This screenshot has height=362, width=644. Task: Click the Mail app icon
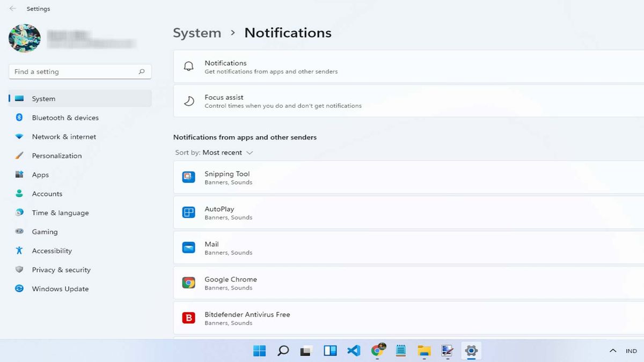(188, 248)
